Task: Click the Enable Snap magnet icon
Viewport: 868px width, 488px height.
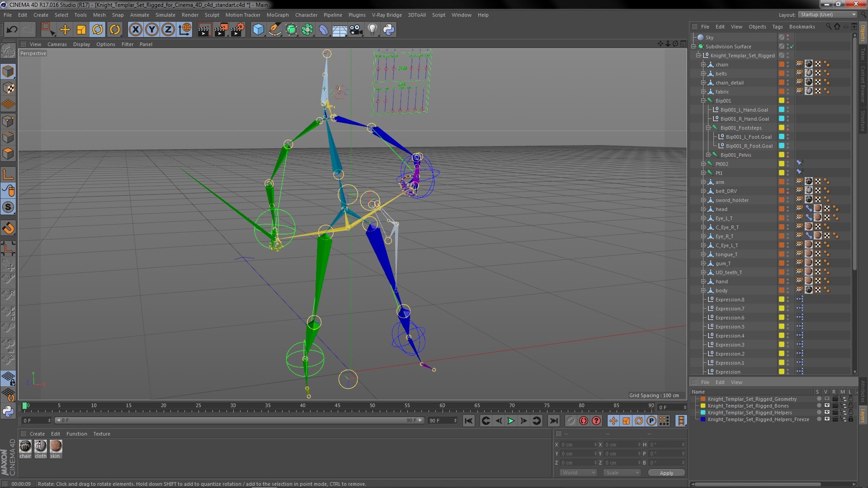Action: coord(8,229)
